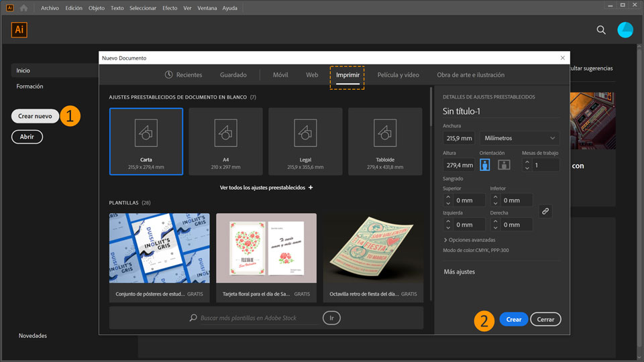
Task: Close the Nuevo Documento dialog with X
Action: (x=562, y=58)
